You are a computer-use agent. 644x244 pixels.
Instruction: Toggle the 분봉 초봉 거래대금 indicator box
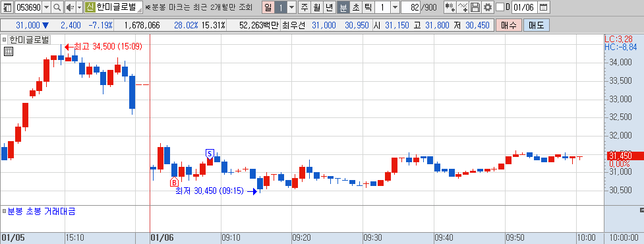pos(4,212)
